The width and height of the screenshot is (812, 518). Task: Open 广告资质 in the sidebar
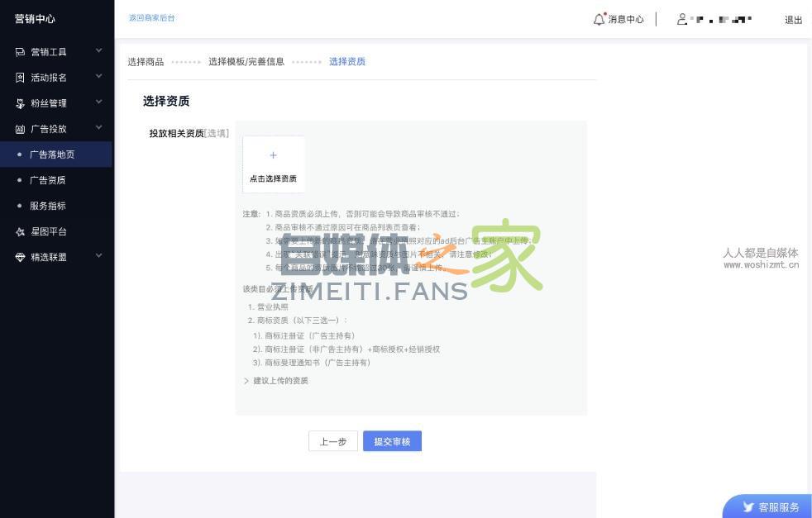coord(47,180)
